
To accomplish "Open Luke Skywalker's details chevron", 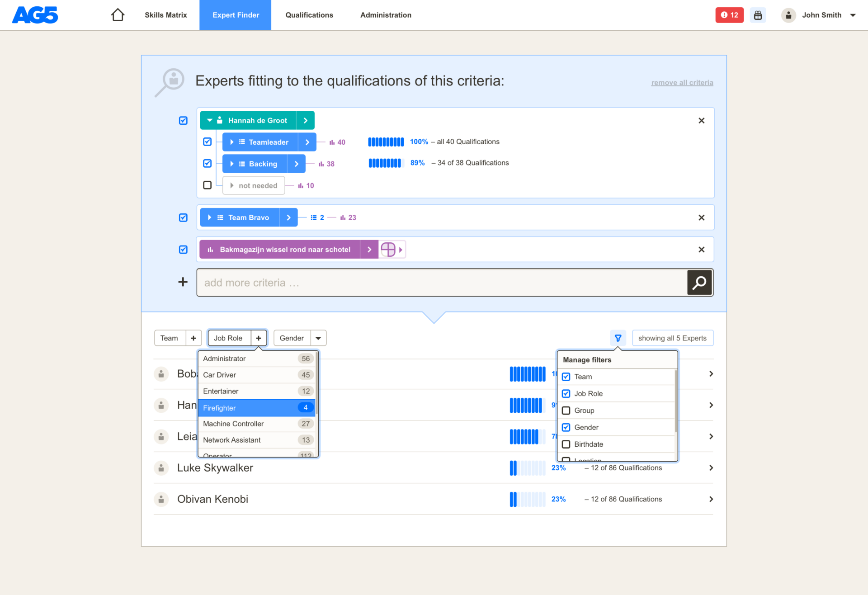I will point(711,468).
